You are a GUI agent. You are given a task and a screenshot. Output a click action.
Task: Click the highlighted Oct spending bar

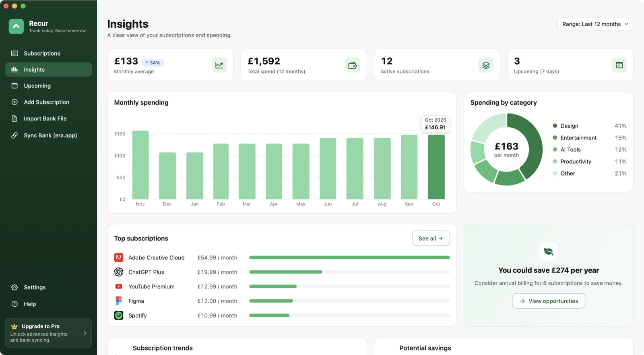[x=436, y=167]
